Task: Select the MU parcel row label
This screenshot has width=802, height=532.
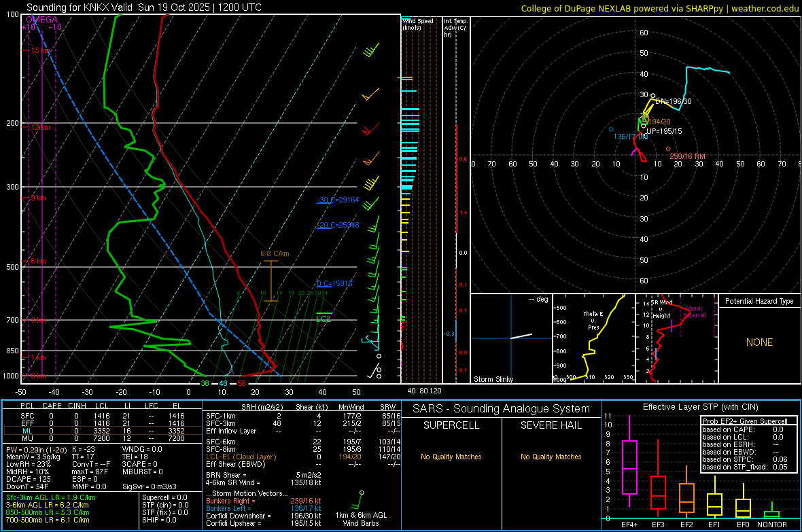Action: click(27, 438)
